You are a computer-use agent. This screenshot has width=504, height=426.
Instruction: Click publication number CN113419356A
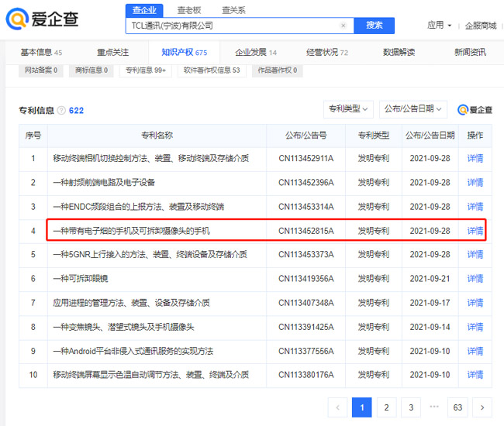[x=306, y=279]
